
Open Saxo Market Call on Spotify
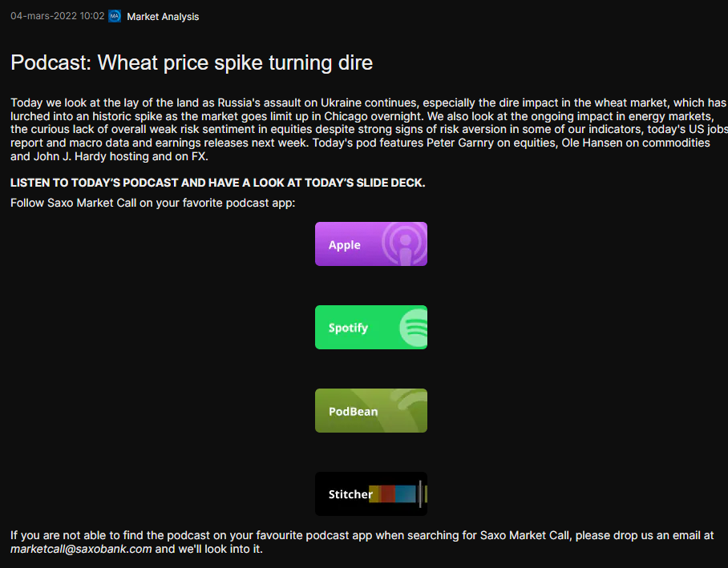coord(348,328)
